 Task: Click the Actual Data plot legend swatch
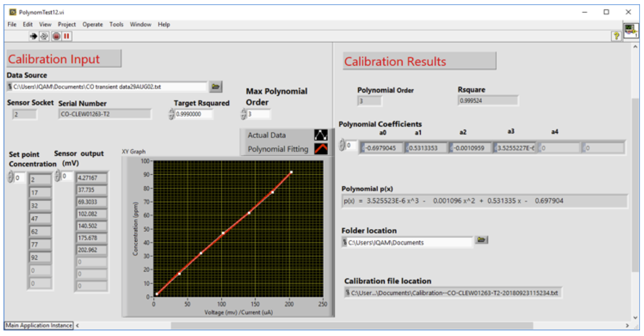321,135
